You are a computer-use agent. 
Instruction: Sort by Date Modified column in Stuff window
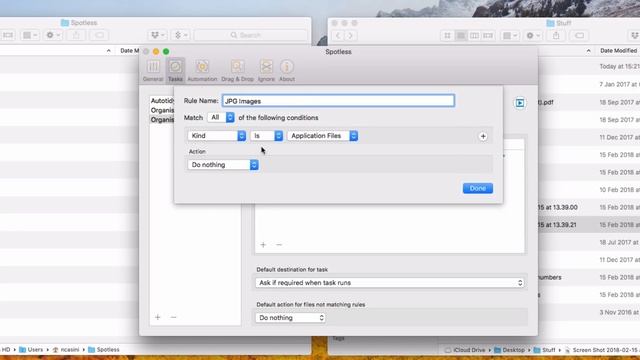pyautogui.click(x=618, y=51)
